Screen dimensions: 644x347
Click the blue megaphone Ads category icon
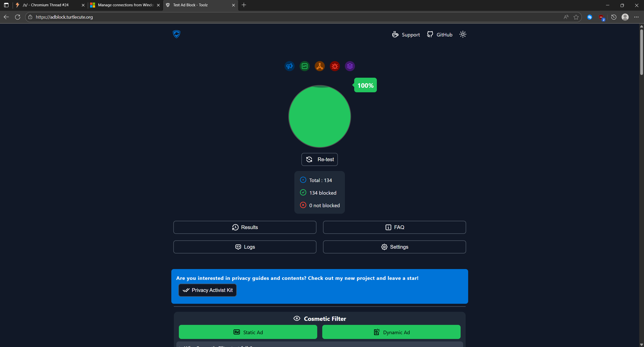click(x=289, y=66)
